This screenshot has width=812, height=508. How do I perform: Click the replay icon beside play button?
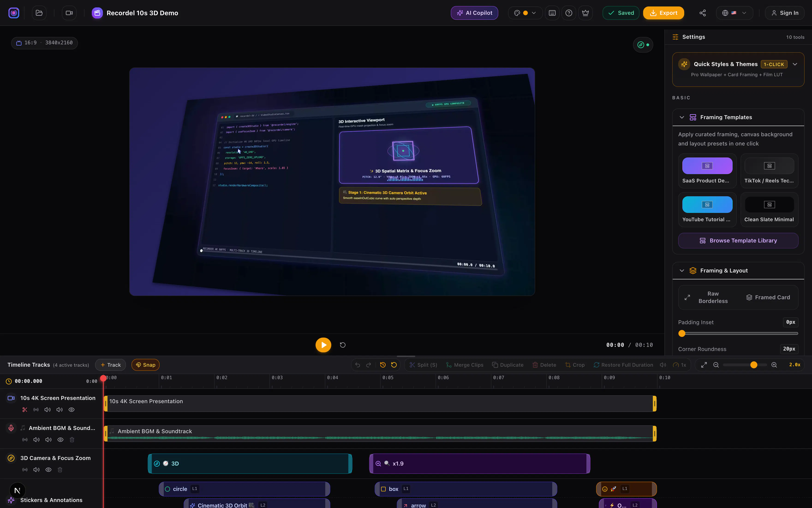(343, 345)
